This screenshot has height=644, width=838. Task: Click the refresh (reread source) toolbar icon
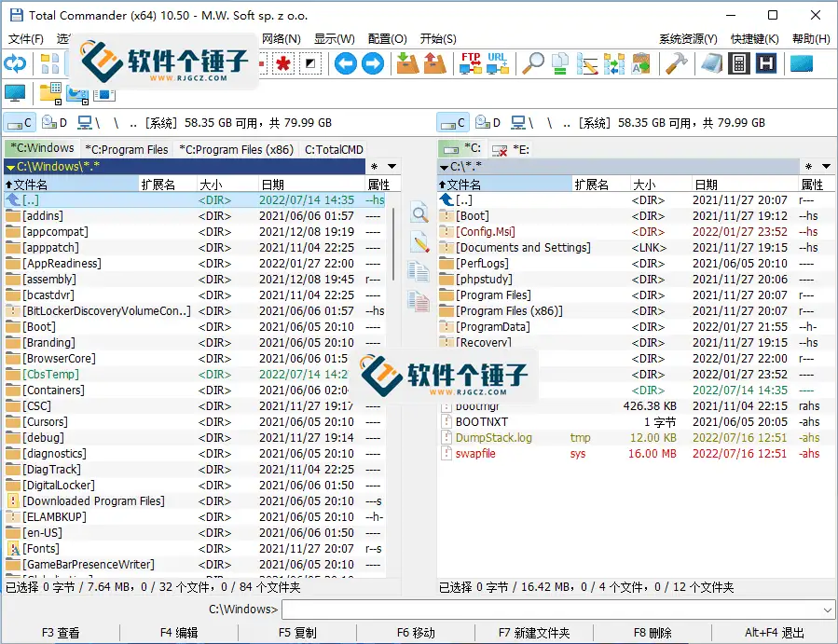click(15, 63)
